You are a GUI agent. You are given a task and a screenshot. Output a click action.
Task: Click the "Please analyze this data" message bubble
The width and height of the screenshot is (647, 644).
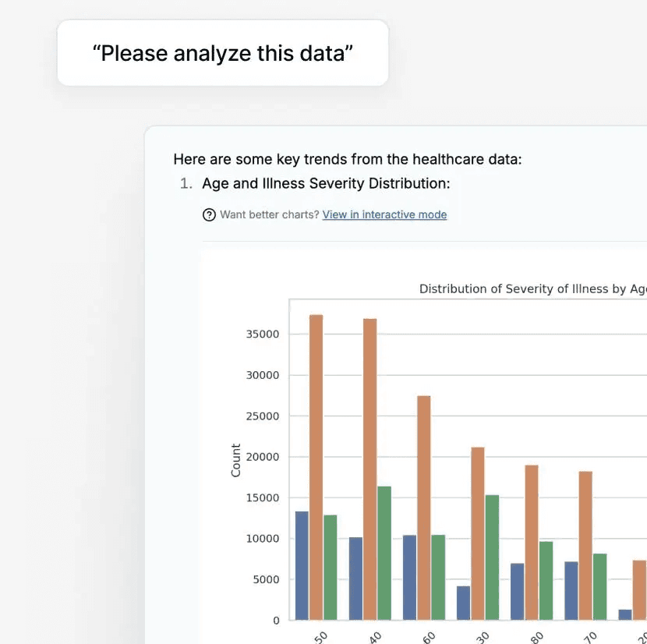[223, 53]
